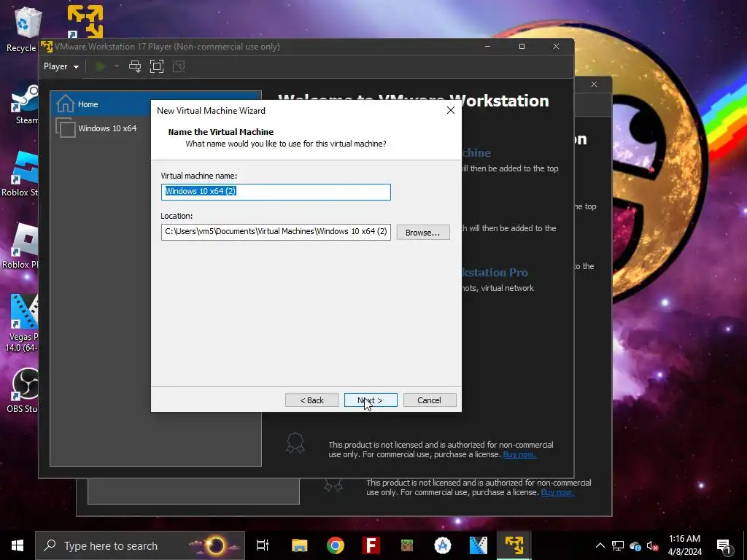Open Minecraft icon on taskbar
Image resolution: width=747 pixels, height=560 pixels.
[407, 545]
